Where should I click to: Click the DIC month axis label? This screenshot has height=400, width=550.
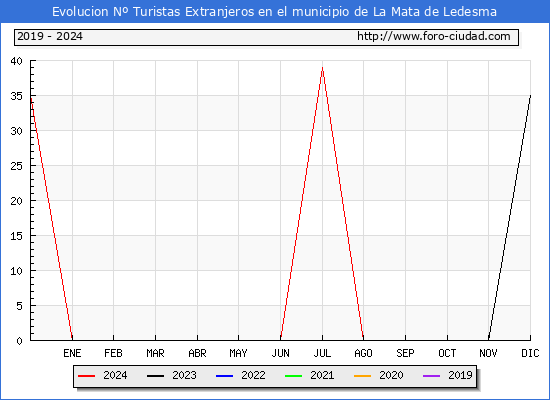pyautogui.click(x=530, y=353)
